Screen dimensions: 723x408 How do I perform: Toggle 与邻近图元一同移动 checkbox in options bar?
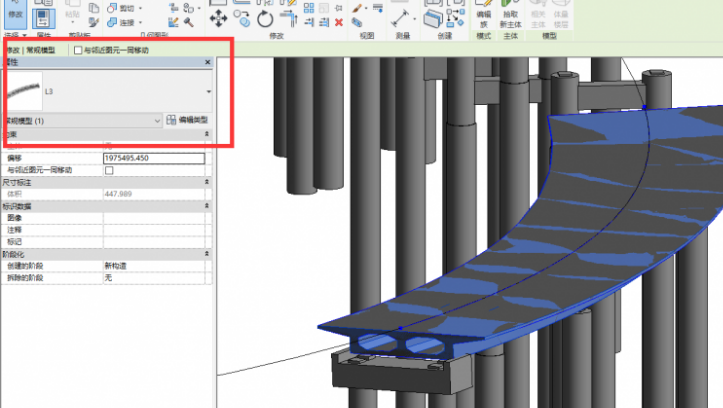click(x=78, y=50)
